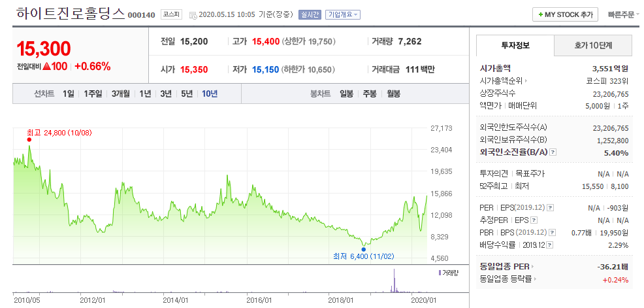Click the 2.29% dividend yield value
This screenshot has height=308, width=644.
619,245
